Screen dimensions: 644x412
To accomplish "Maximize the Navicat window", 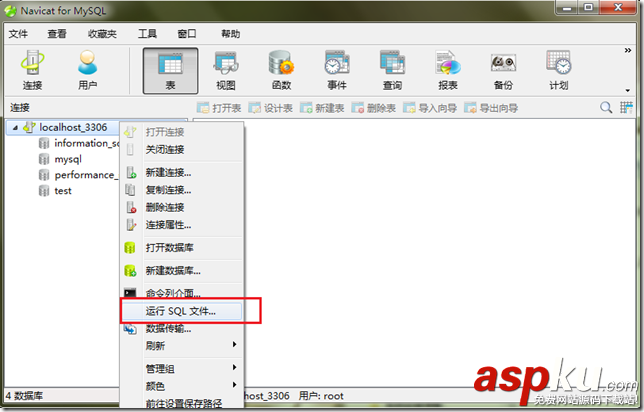I will (588, 7).
